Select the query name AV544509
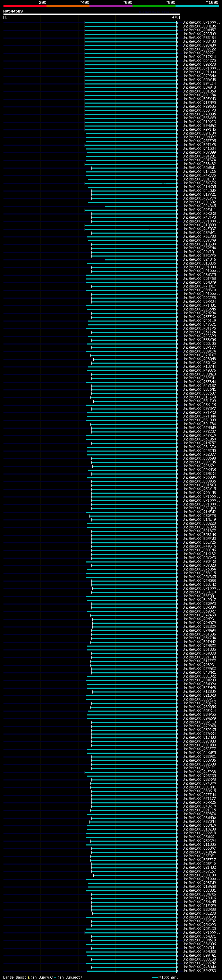Screen dimensions: 222x980 pos(13,11)
